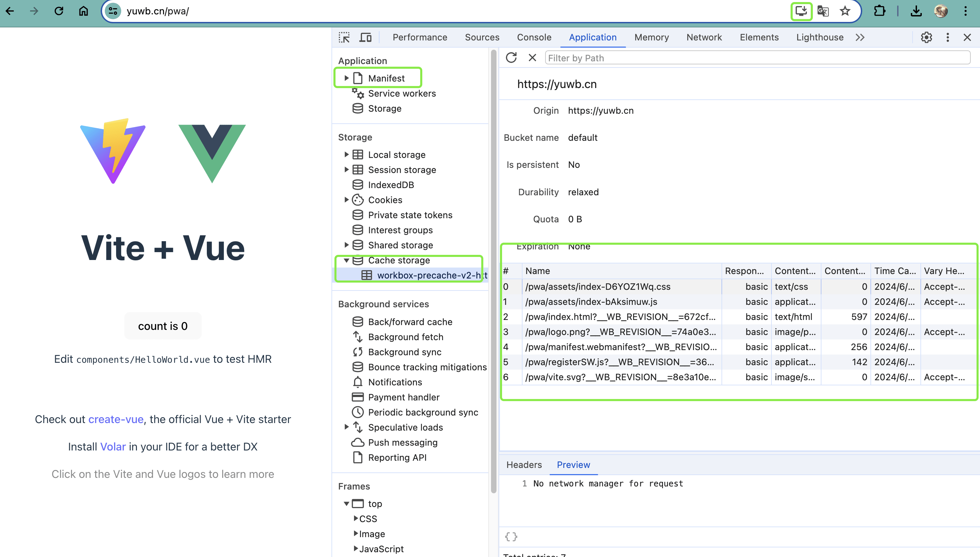The image size is (980, 557).
Task: Click the Vue logo
Action: pos(212,153)
